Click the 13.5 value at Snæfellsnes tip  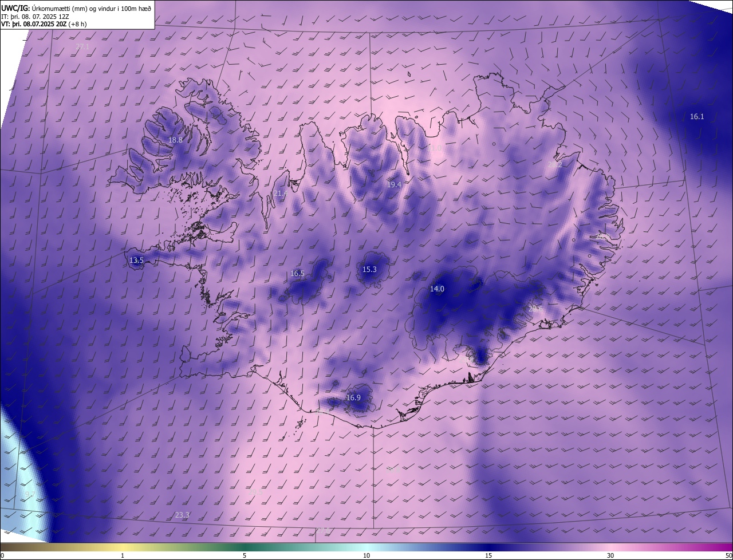point(136,260)
